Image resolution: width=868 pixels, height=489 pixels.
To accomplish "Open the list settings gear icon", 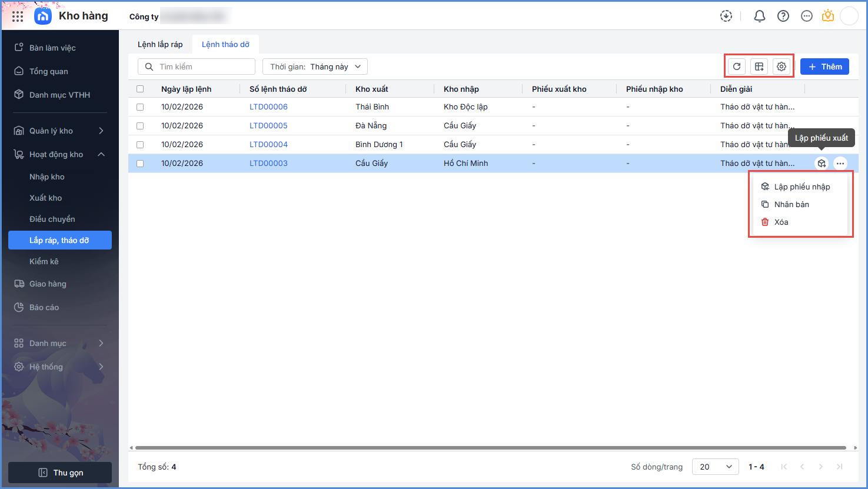I will 781,66.
